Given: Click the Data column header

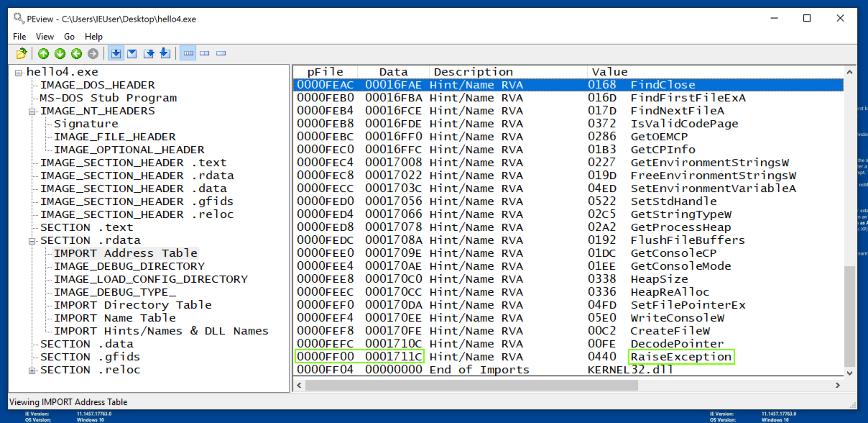Looking at the screenshot, I should pos(393,72).
